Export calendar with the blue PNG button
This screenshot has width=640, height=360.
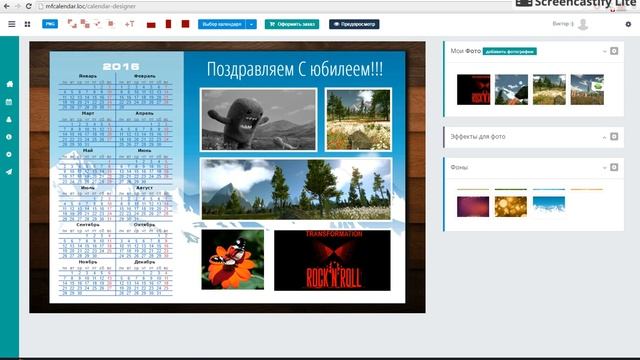coord(50,24)
